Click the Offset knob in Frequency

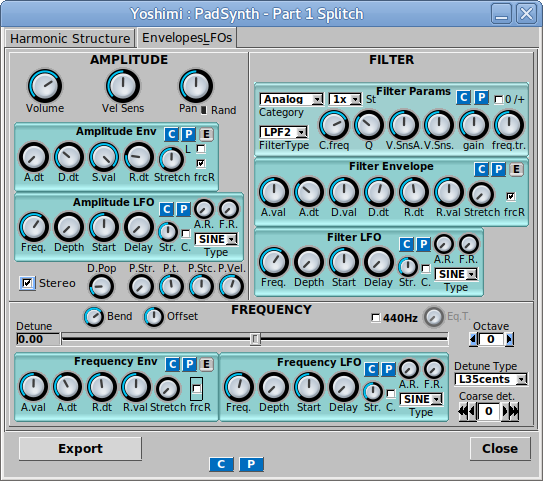pos(154,317)
